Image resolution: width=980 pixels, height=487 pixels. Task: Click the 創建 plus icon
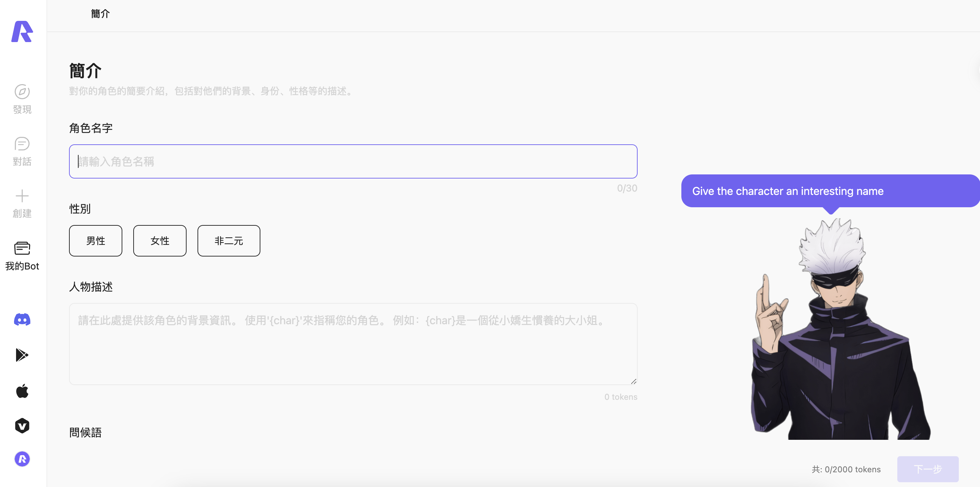(22, 196)
